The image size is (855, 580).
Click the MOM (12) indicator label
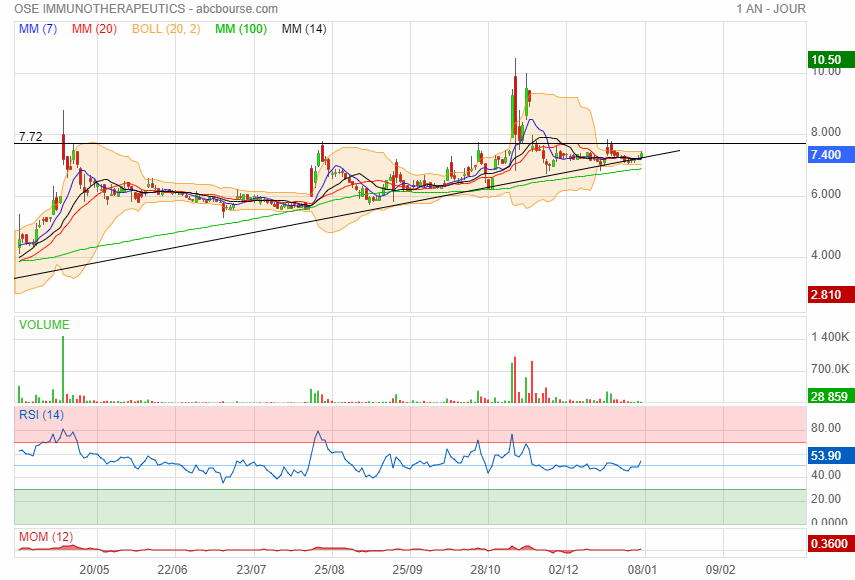[46, 537]
